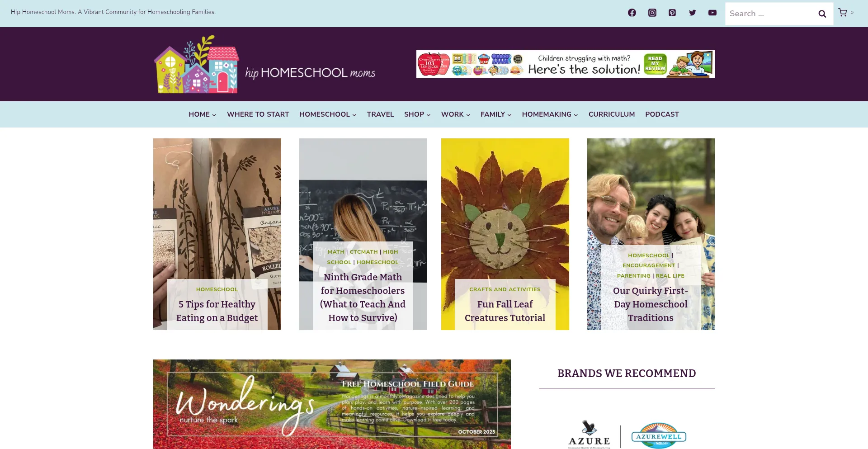The image size is (868, 449).
Task: Open the Pinterest social icon
Action: click(x=672, y=13)
